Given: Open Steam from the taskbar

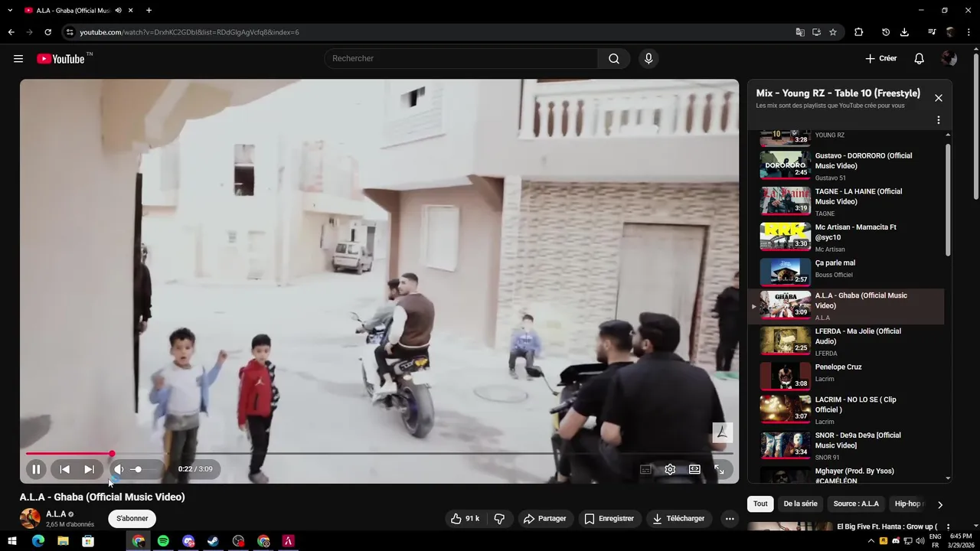Looking at the screenshot, I should pyautogui.click(x=214, y=541).
